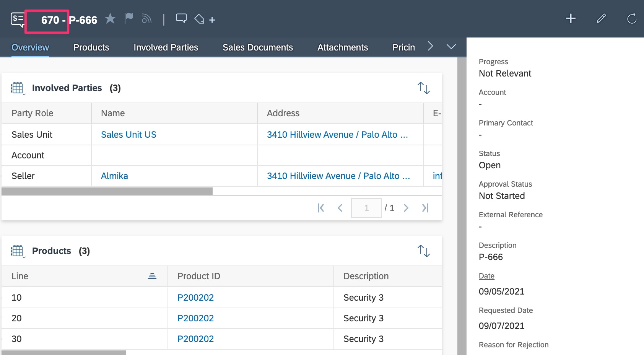644x355 pixels.
Task: Click the Progress value Not Relevant
Action: pos(505,73)
